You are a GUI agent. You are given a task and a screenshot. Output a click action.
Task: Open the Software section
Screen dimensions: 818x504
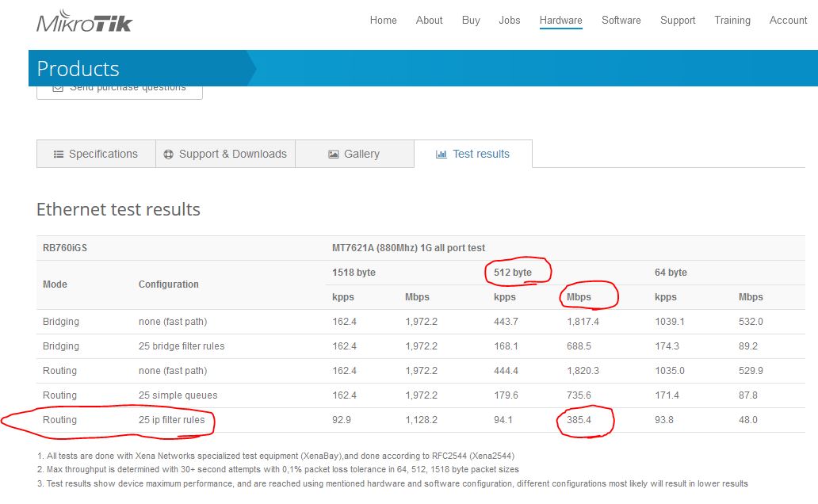pyautogui.click(x=621, y=20)
